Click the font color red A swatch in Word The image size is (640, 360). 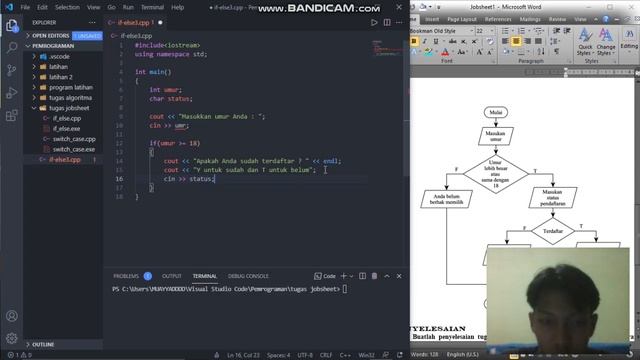[445, 52]
